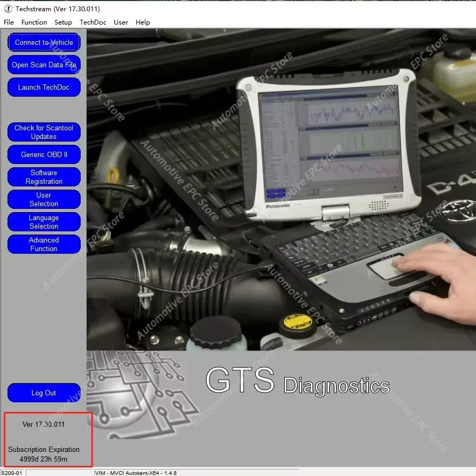Open Advanced Function

44,244
